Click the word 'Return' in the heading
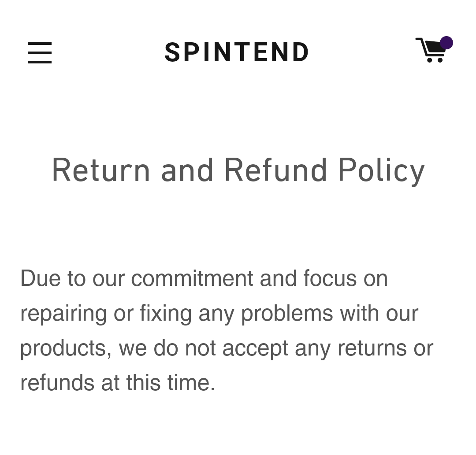 pyautogui.click(x=101, y=170)
